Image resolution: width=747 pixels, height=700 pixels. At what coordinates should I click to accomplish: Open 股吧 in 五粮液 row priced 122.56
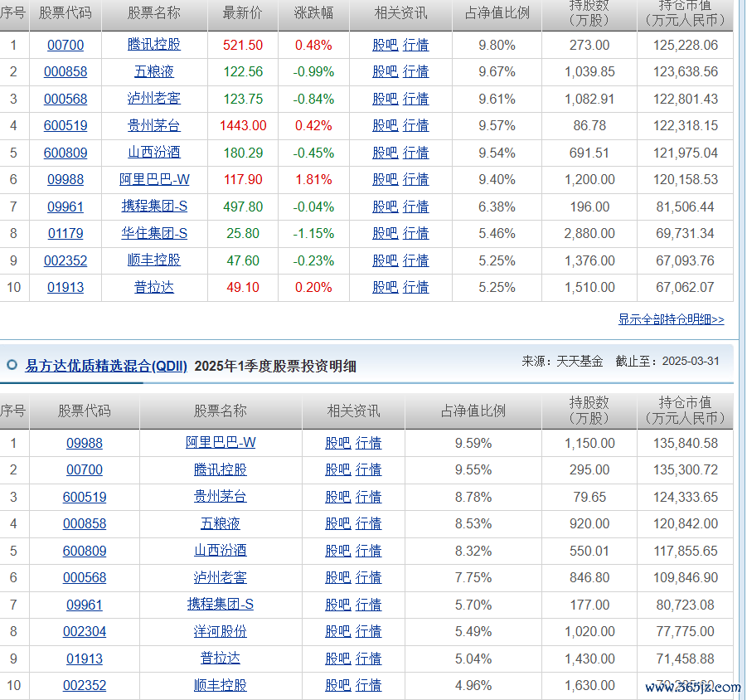coord(385,71)
